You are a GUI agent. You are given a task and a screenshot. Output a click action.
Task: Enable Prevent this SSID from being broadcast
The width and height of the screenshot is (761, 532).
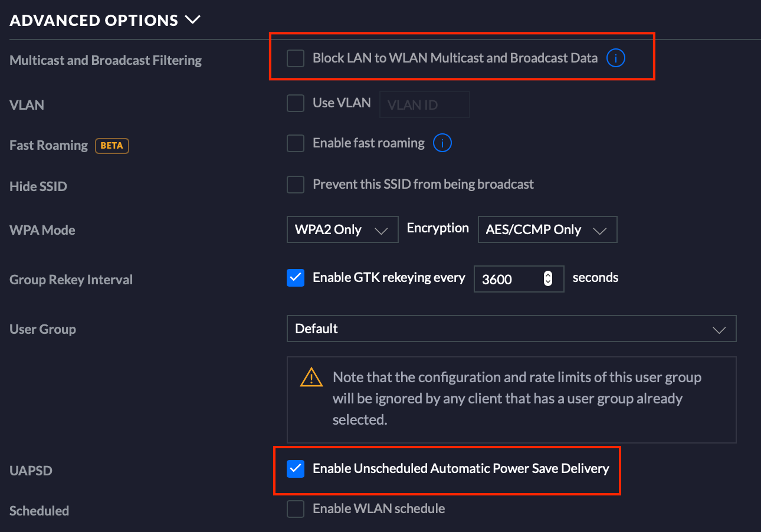296,185
